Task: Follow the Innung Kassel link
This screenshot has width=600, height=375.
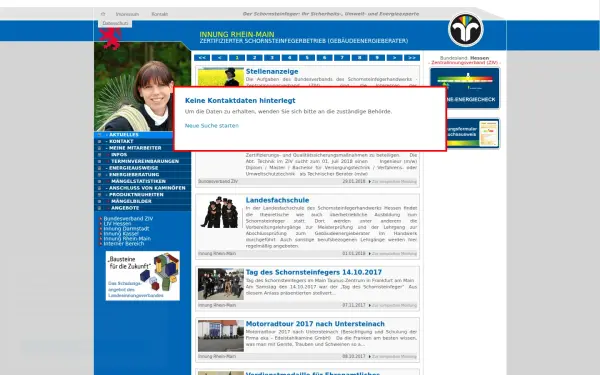Action: [121, 233]
